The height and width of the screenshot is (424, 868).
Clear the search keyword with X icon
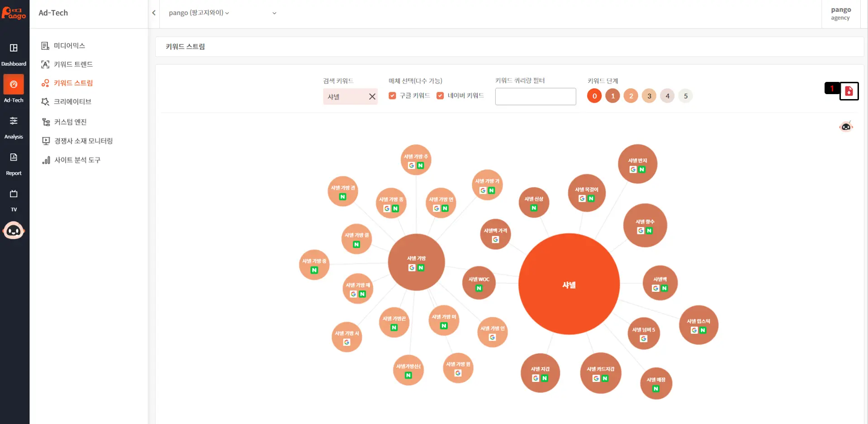click(372, 96)
